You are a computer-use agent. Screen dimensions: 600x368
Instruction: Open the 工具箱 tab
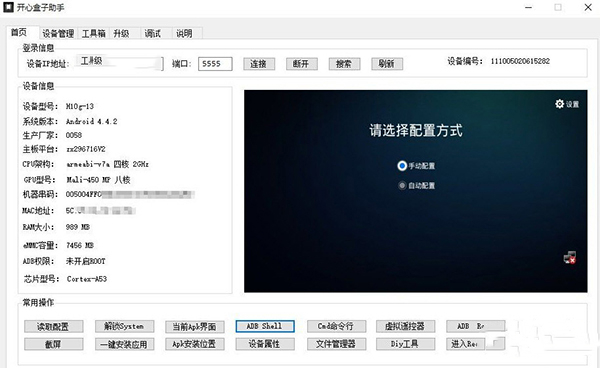pos(93,33)
